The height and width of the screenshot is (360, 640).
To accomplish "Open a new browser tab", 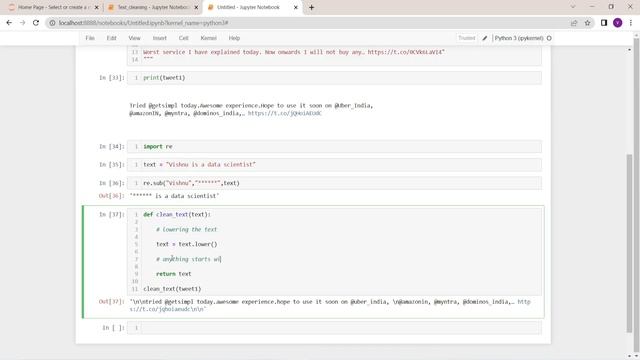I will pyautogui.click(x=311, y=7).
